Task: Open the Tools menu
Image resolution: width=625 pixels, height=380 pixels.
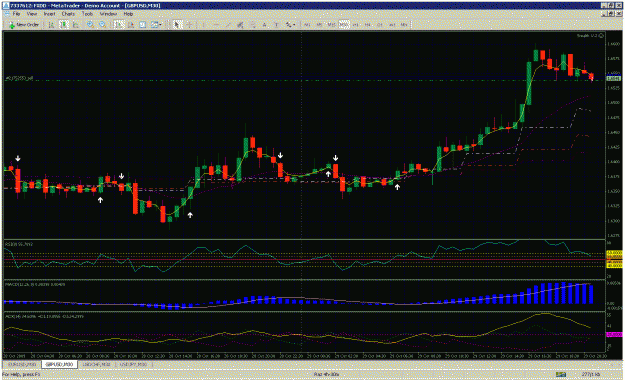Action: pos(87,14)
